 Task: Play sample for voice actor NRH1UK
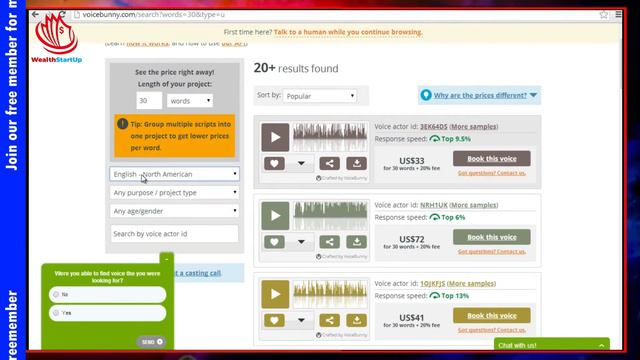[275, 216]
